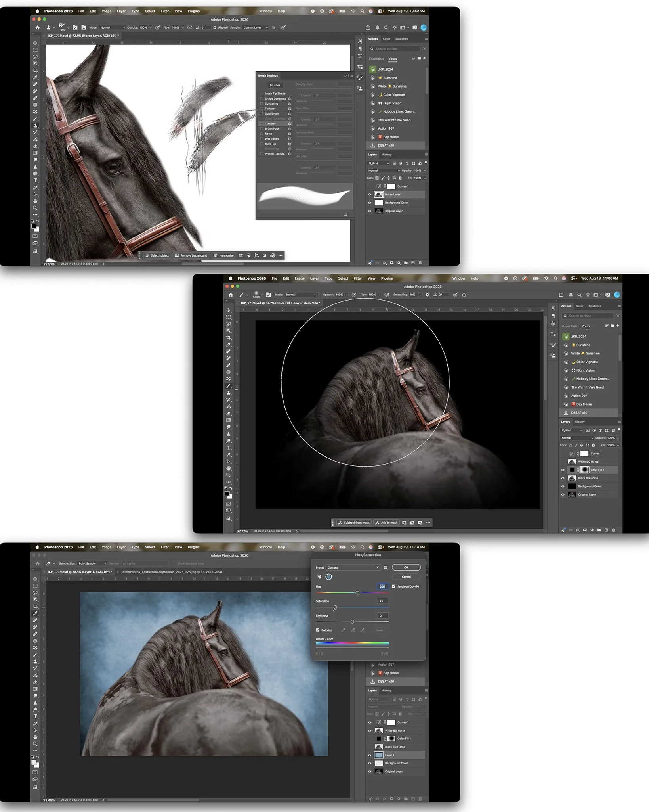Choose the Gradient tool in 11:08 AM window
Viewport: 649px width, 812px height.
point(229,420)
